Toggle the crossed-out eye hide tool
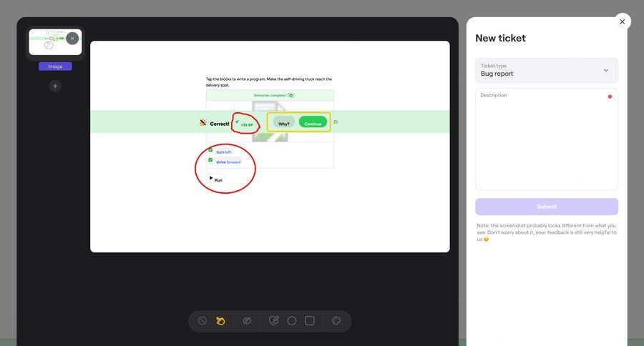Viewport: 644px width, 346px height. pyautogui.click(x=247, y=321)
